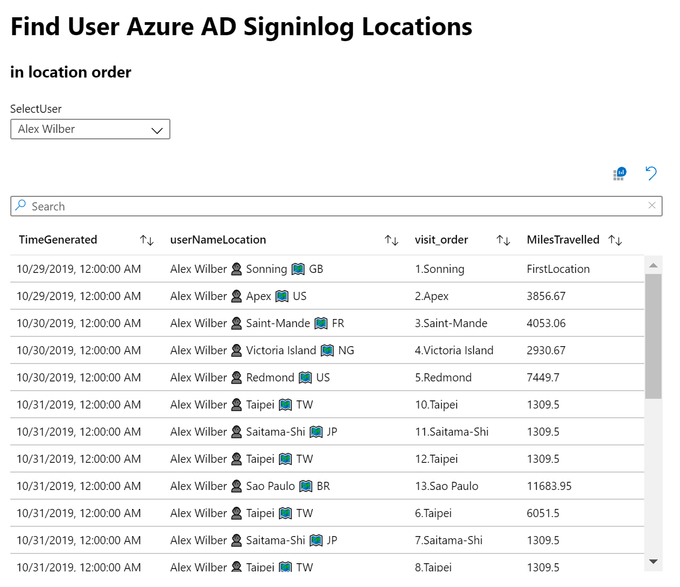Viewport: 680px width, 587px height.
Task: Click the SelectUser label
Action: [x=36, y=109]
